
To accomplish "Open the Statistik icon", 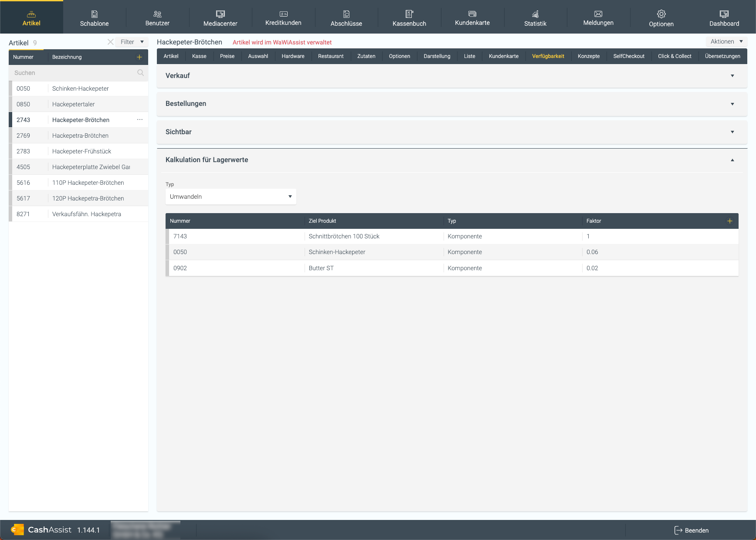I will pyautogui.click(x=535, y=14).
